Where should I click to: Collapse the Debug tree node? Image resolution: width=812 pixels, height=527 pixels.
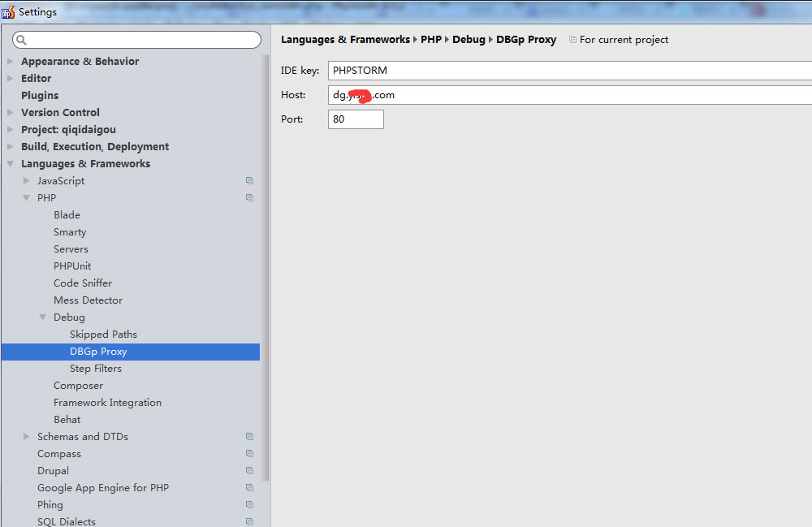(42, 317)
